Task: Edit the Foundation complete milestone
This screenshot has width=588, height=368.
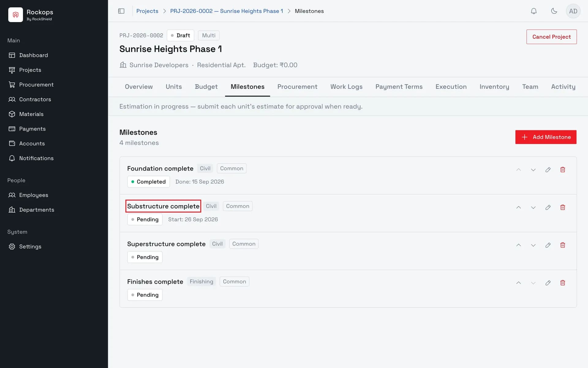Action: pyautogui.click(x=548, y=170)
